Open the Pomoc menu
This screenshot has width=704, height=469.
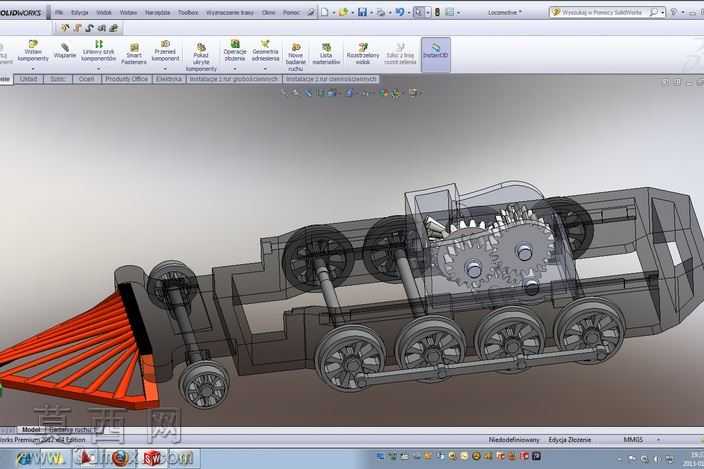[291, 13]
